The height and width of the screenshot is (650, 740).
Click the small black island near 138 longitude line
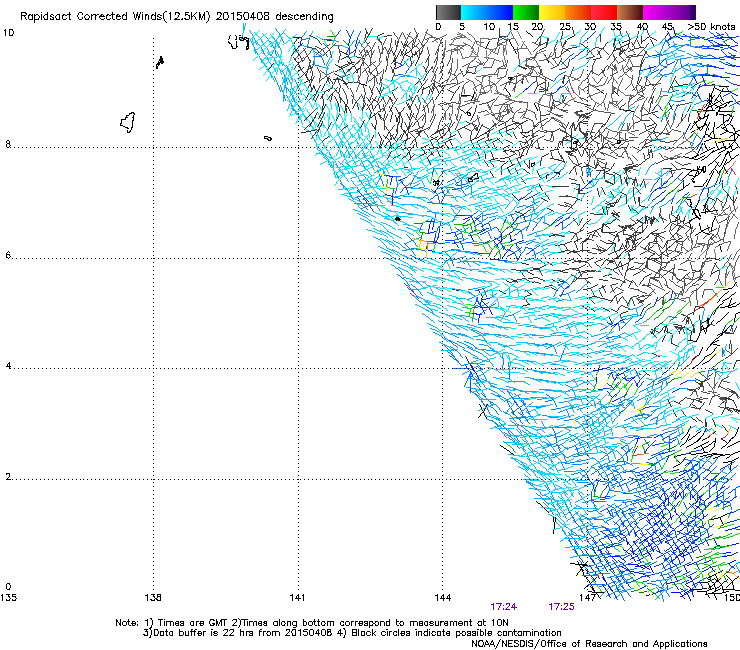tap(160, 62)
